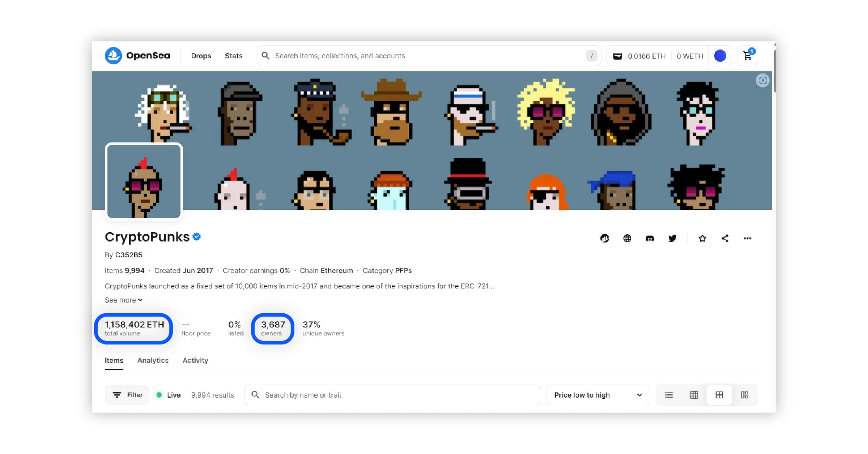Click Creator earnings 0% text
Viewport: 868px width, 454px height.
pos(256,270)
